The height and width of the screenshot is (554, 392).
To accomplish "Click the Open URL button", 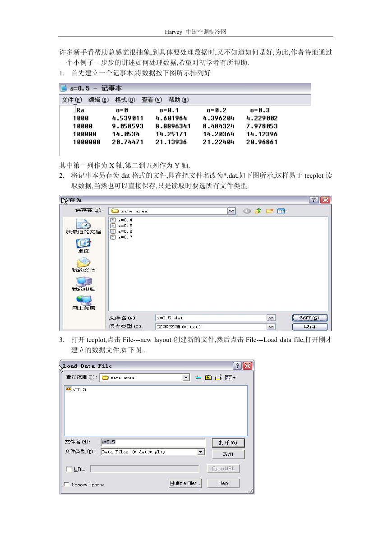I will (223, 469).
